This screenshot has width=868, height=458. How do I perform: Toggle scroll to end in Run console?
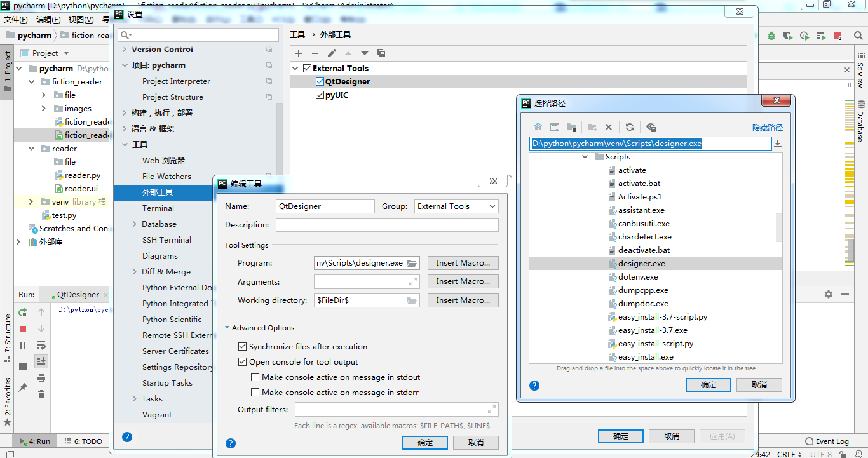41,361
